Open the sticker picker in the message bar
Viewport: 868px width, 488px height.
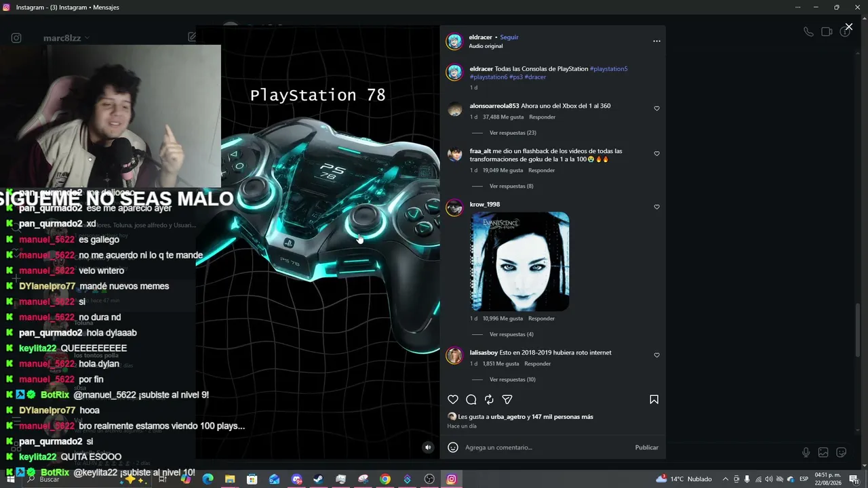[x=842, y=453]
